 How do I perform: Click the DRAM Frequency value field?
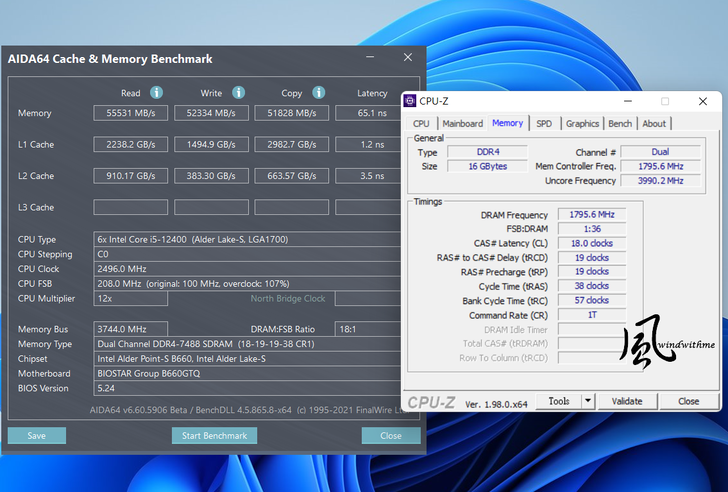(593, 215)
